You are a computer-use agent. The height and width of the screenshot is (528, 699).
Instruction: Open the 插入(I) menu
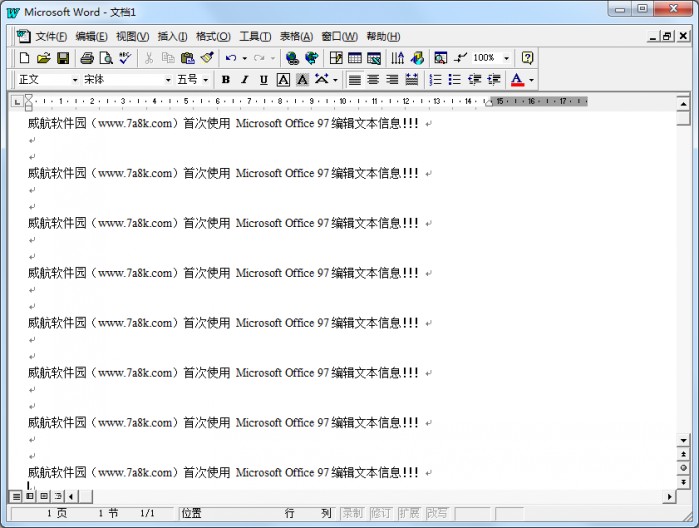coord(172,37)
